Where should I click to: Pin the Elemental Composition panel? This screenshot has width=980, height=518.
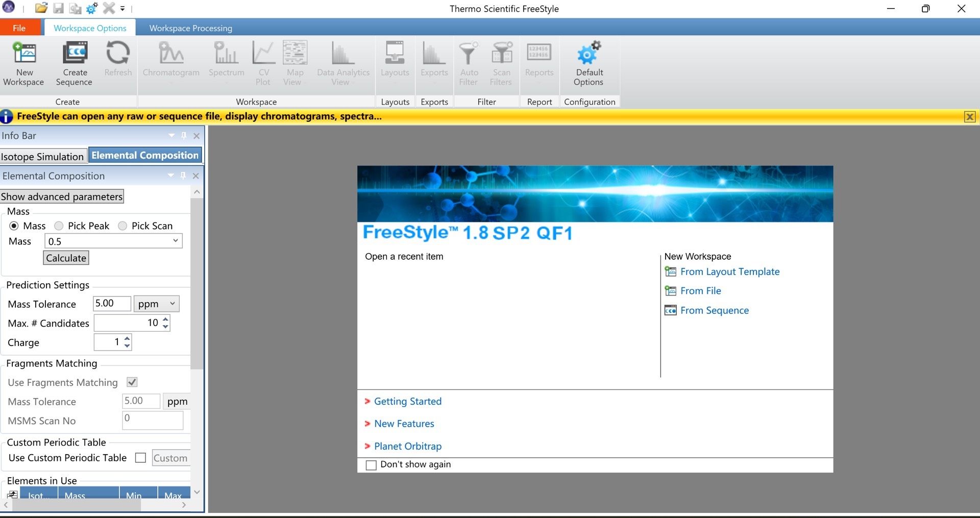(183, 176)
